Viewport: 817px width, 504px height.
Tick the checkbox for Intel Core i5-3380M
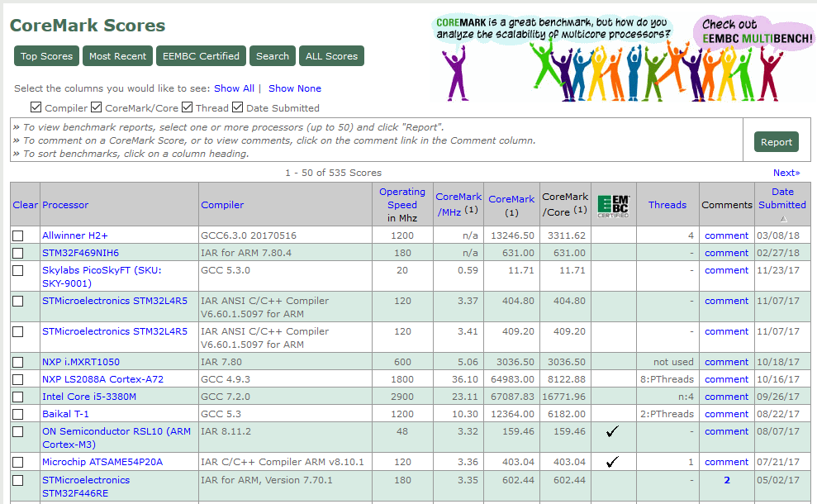pos(18,397)
